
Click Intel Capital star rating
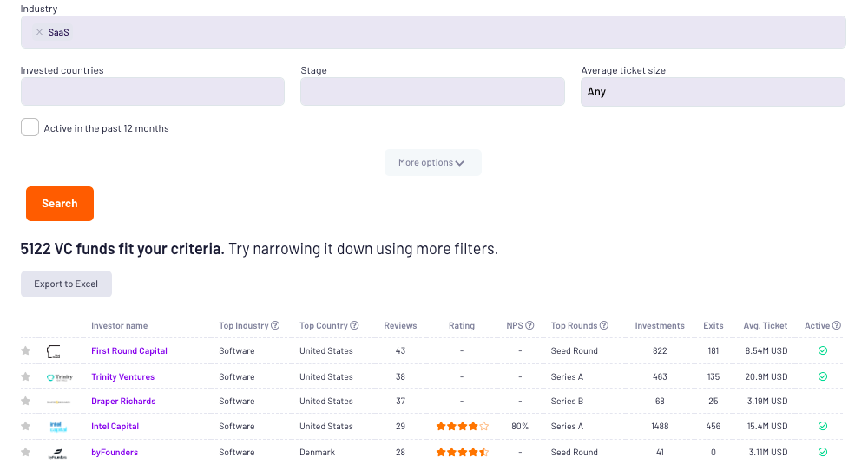pos(463,426)
